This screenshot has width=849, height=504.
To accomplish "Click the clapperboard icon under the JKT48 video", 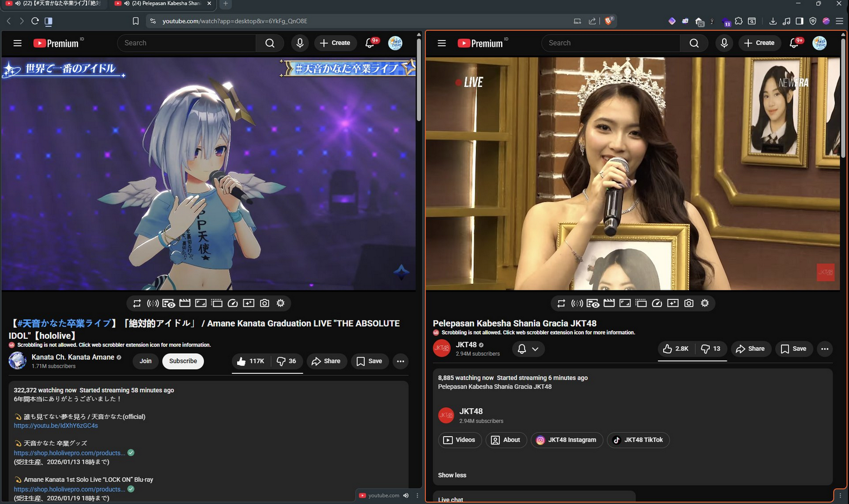I will [x=609, y=303].
